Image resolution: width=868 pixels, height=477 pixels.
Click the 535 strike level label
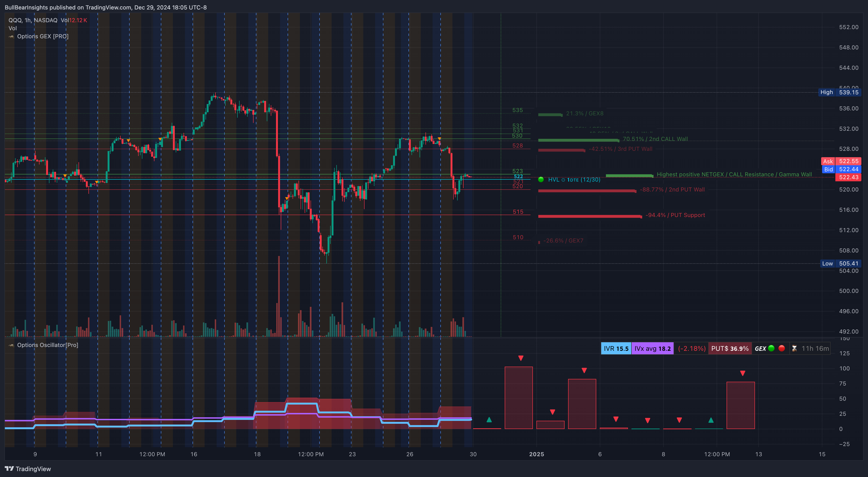(x=517, y=110)
